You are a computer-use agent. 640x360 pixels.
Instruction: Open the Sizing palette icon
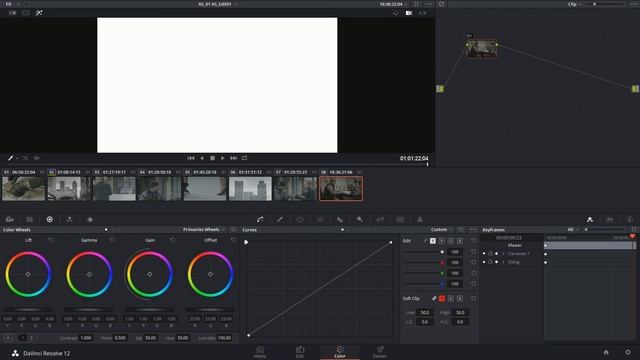tap(380, 220)
